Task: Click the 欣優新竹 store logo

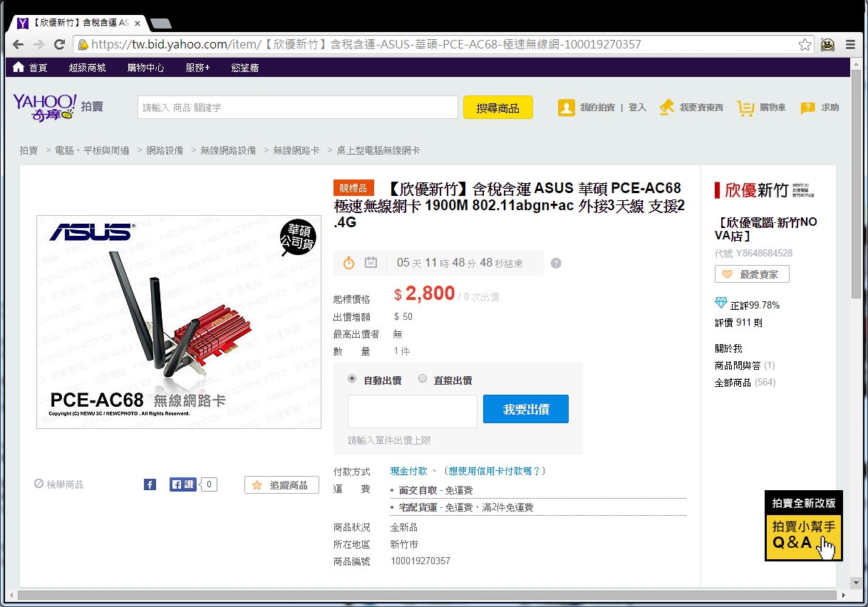Action: (764, 190)
